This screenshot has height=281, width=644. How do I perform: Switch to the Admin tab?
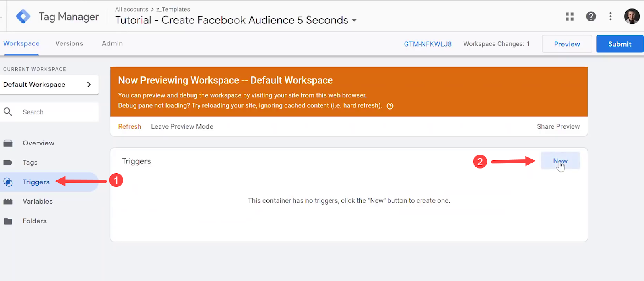(112, 43)
